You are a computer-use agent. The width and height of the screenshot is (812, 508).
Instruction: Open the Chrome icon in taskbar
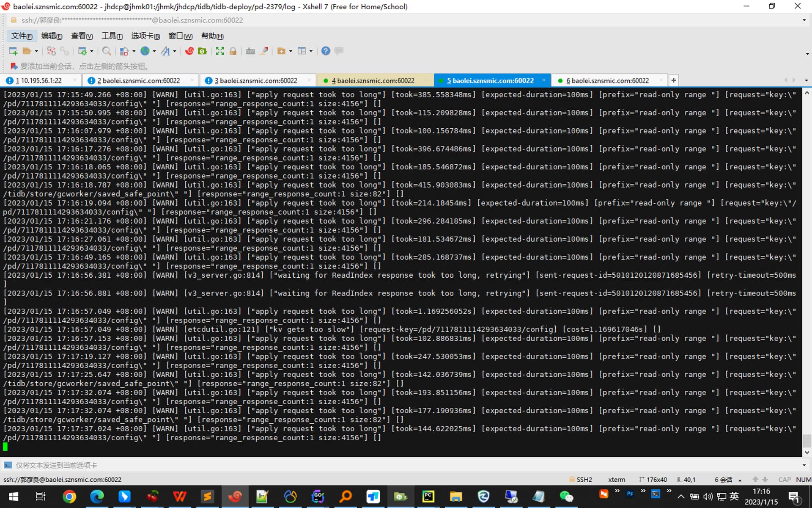click(x=69, y=496)
